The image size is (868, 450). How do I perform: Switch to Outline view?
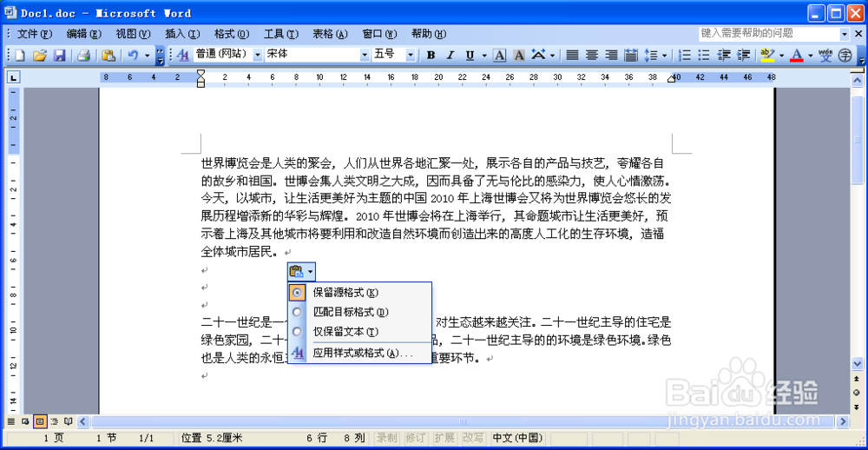(54, 421)
